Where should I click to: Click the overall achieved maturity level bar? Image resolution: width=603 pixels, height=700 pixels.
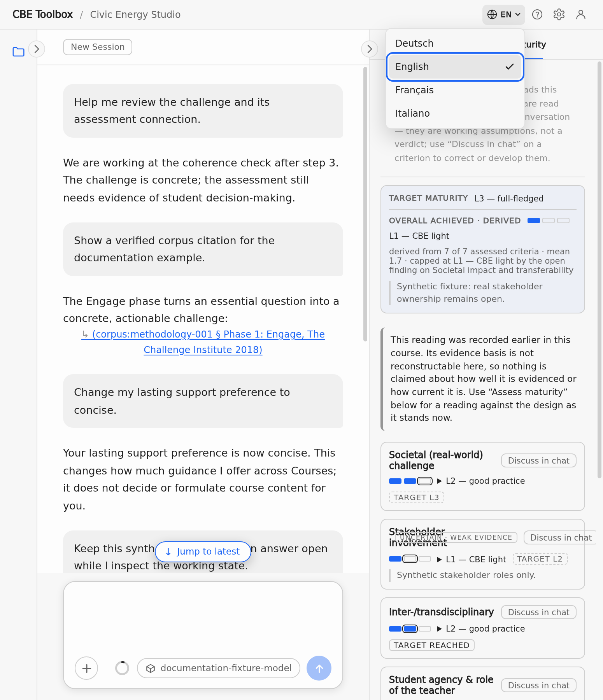(x=549, y=221)
